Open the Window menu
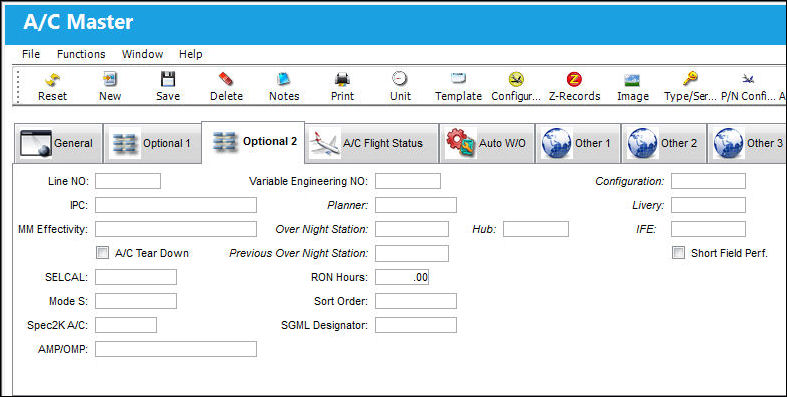Image resolution: width=787 pixels, height=397 pixels. pyautogui.click(x=143, y=54)
